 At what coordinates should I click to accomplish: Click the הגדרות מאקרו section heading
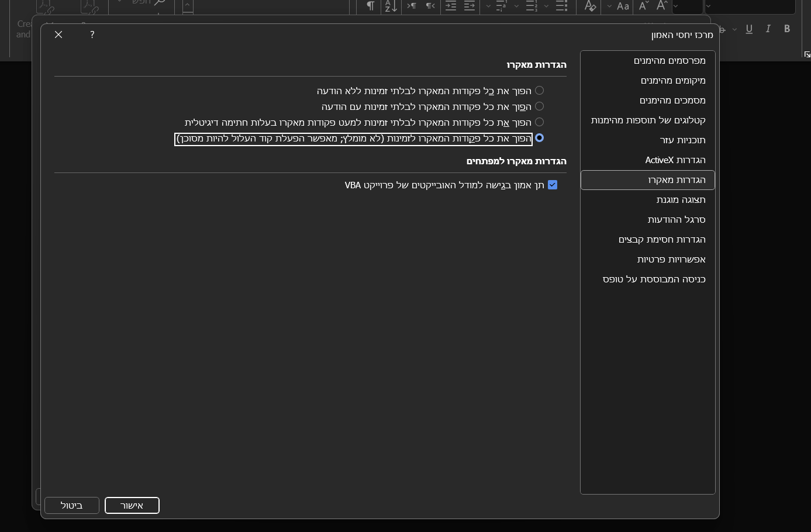click(x=536, y=65)
